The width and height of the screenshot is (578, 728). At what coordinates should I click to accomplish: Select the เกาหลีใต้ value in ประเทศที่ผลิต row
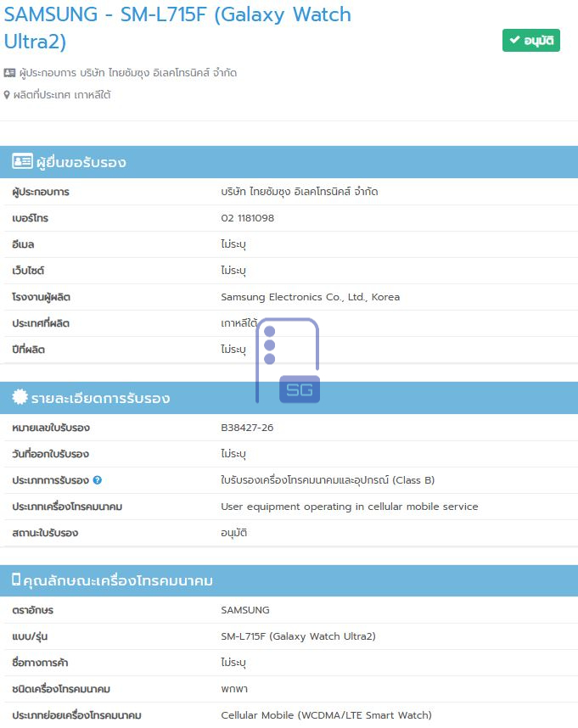click(239, 323)
